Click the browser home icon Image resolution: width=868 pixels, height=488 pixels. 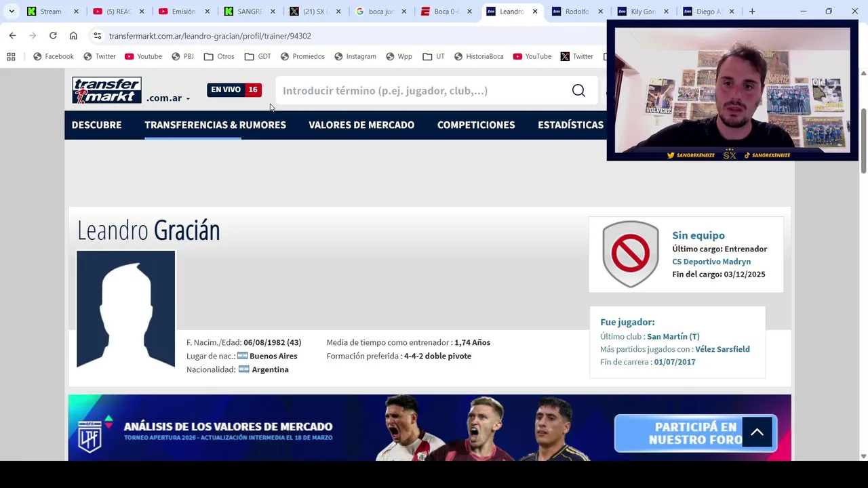(73, 36)
